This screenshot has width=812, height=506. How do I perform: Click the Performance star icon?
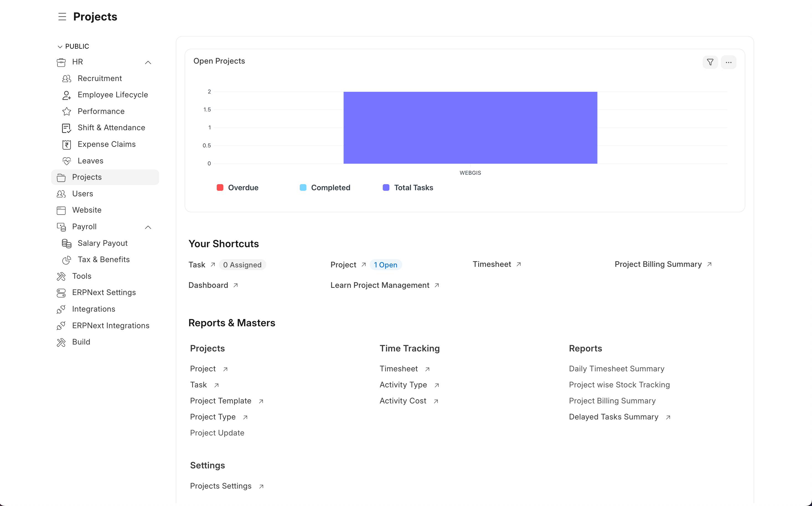point(67,111)
